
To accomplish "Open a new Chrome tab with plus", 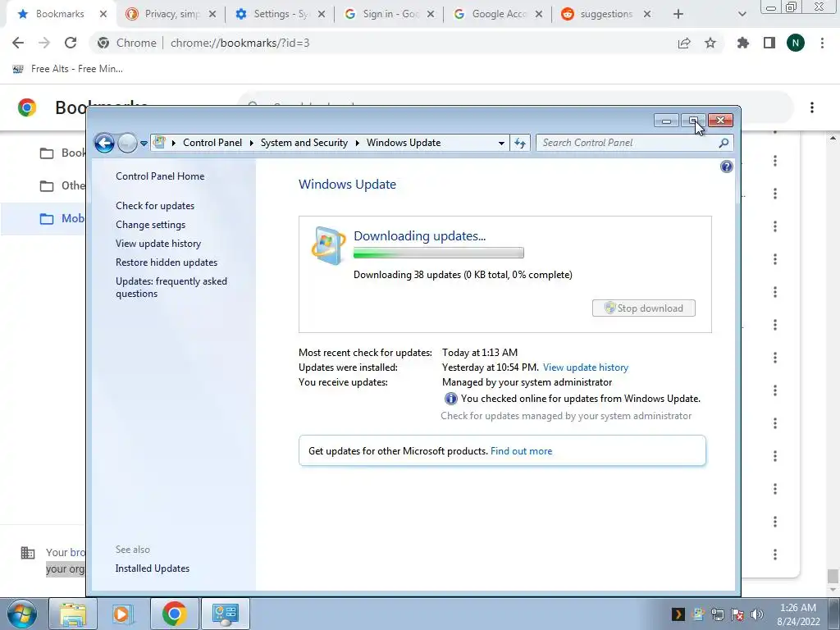I will tap(678, 15).
